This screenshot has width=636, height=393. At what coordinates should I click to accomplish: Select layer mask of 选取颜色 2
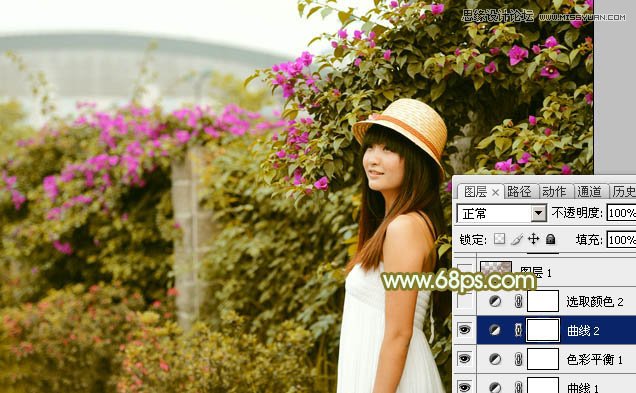543,301
